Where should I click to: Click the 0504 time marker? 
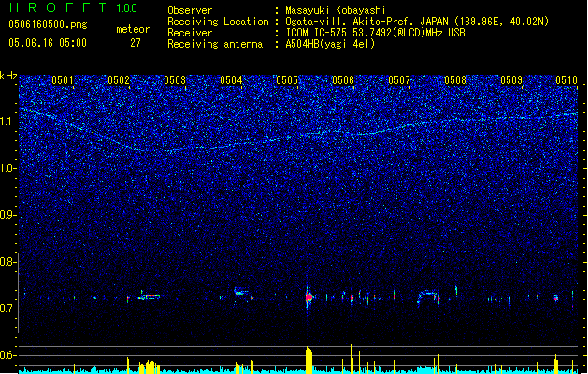(231, 80)
